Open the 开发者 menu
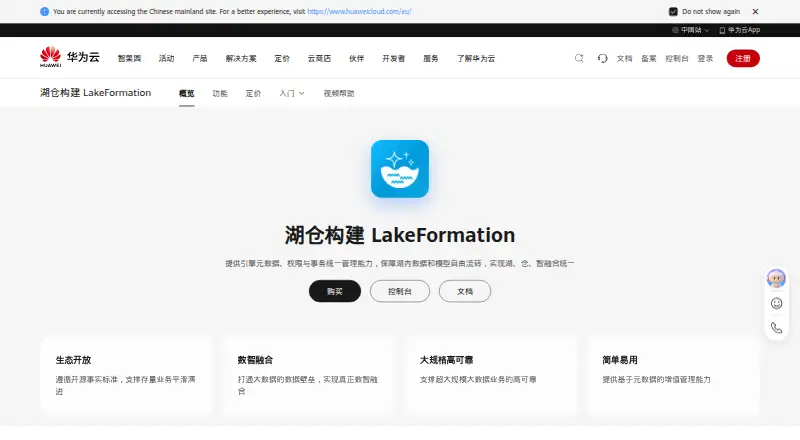 coord(394,58)
